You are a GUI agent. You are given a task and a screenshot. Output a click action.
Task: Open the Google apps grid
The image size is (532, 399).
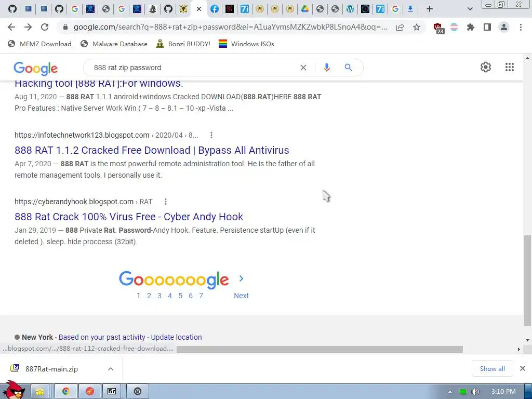509,67
